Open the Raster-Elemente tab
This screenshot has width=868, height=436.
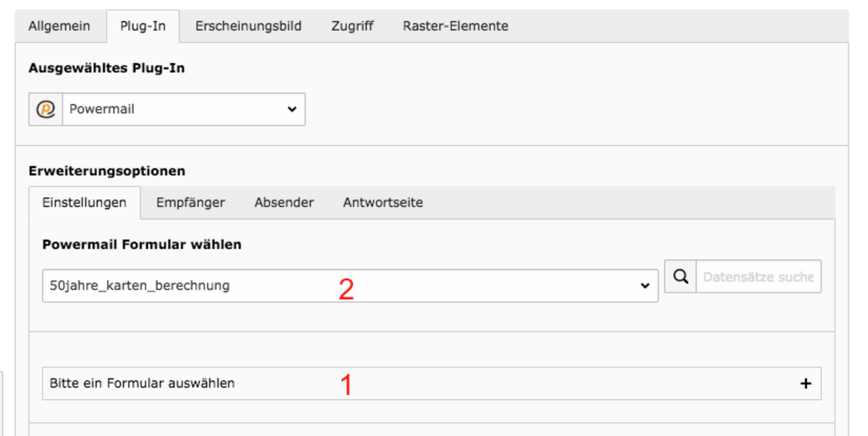(x=456, y=26)
